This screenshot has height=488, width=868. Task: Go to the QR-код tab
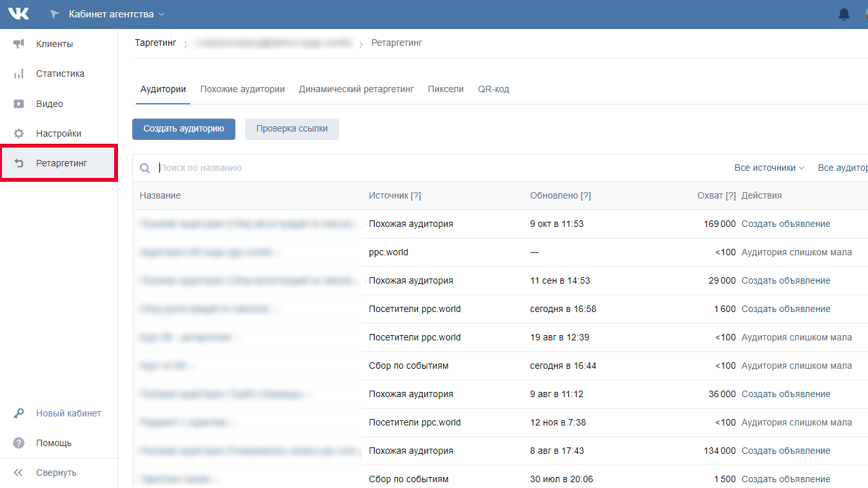pyautogui.click(x=493, y=89)
